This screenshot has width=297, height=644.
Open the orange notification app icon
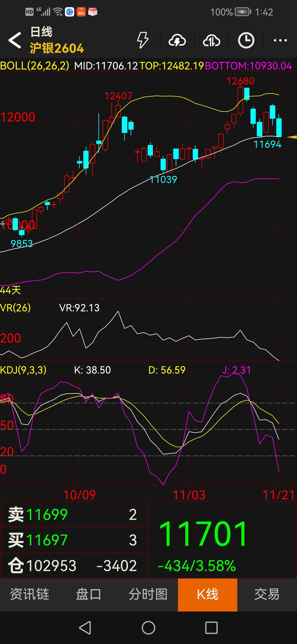tap(81, 12)
